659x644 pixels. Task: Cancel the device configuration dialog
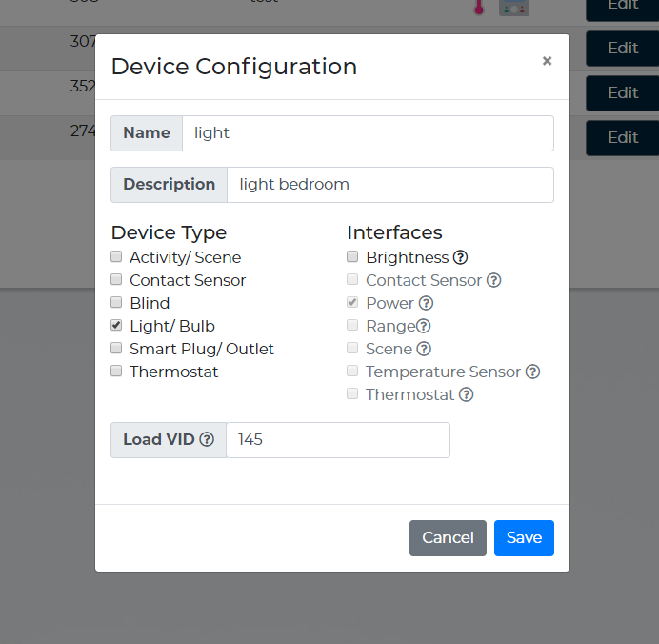(448, 538)
